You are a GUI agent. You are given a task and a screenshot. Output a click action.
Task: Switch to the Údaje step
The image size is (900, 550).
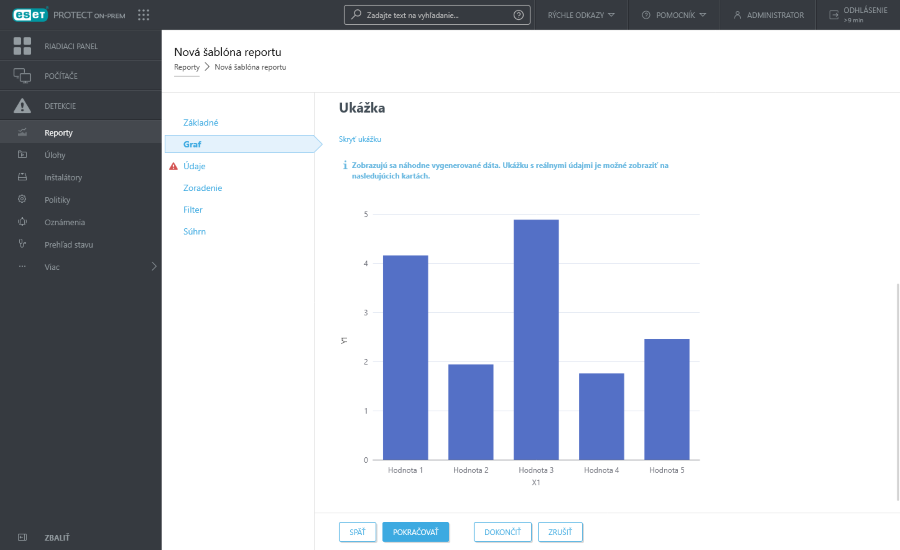pyautogui.click(x=195, y=166)
